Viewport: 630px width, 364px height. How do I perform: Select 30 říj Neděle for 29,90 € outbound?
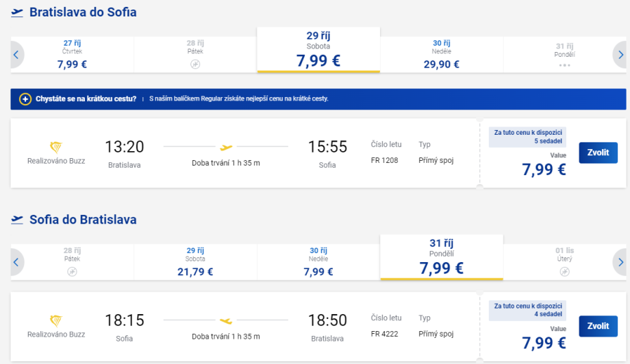[441, 54]
